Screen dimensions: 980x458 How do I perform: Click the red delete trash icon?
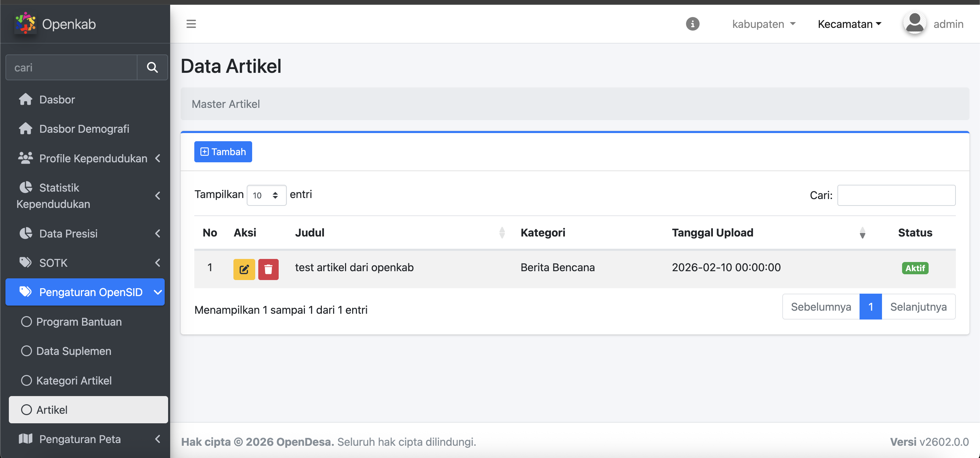coord(268,269)
